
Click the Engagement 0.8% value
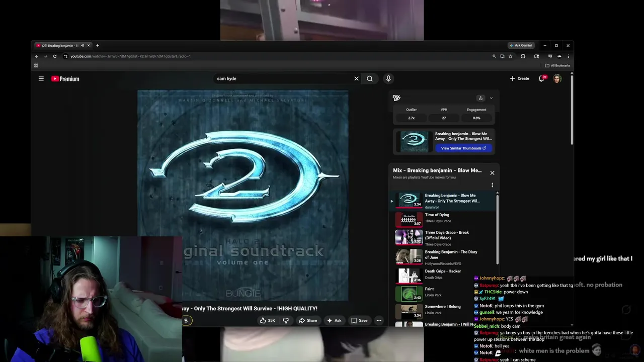click(x=476, y=118)
